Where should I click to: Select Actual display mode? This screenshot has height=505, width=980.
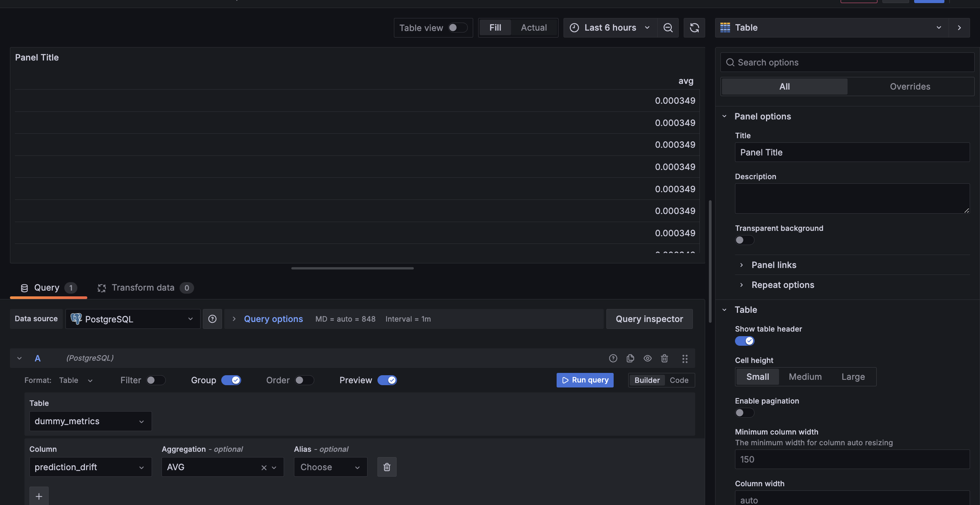click(534, 28)
